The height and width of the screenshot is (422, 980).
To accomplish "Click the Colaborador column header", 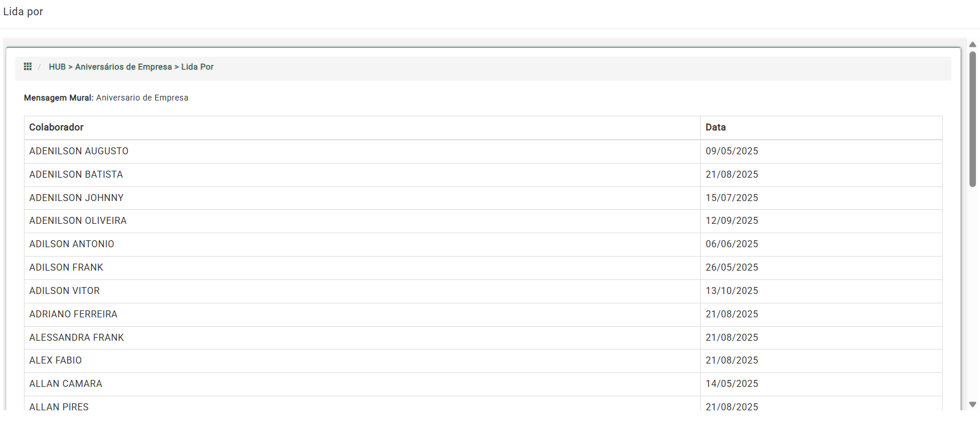I will [x=56, y=127].
